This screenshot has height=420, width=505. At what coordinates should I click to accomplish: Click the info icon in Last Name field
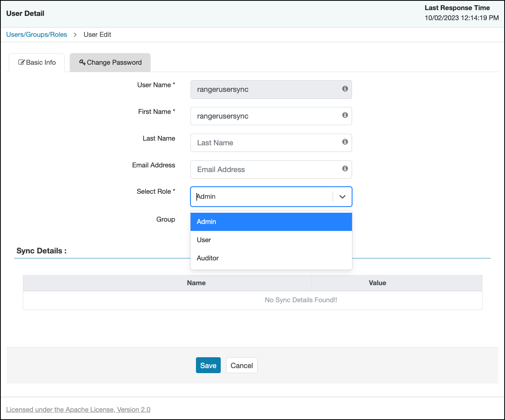345,142
